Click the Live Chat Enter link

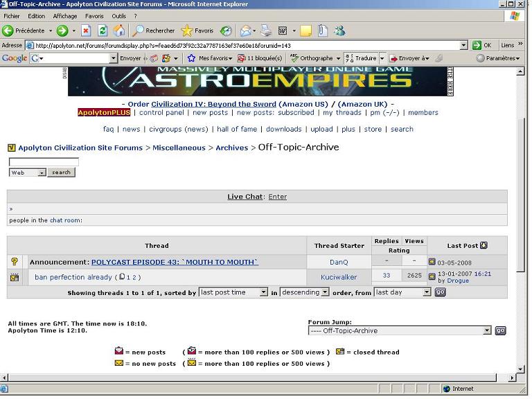[277, 197]
